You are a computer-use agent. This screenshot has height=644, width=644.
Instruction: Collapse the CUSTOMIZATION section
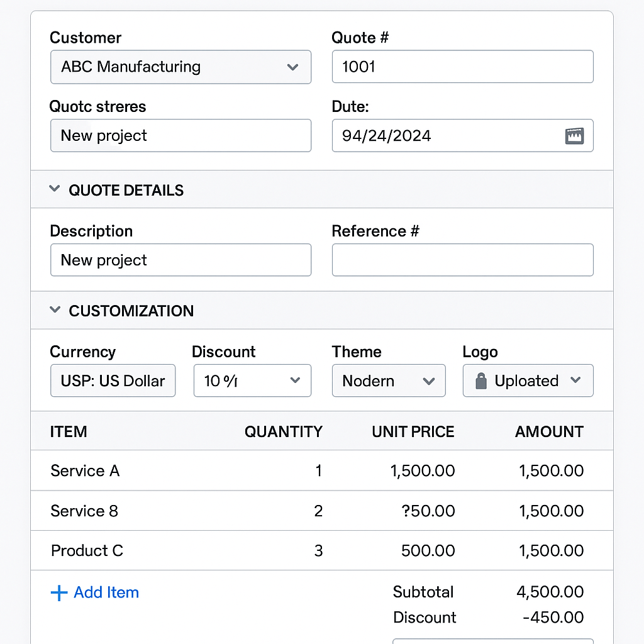click(55, 310)
